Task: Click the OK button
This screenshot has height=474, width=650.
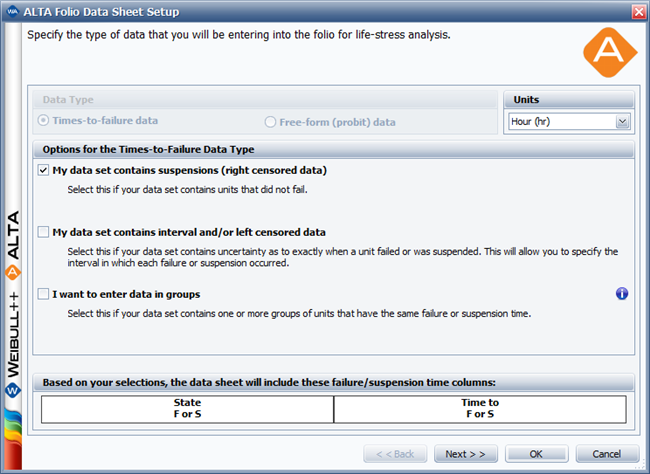Action: click(536, 453)
